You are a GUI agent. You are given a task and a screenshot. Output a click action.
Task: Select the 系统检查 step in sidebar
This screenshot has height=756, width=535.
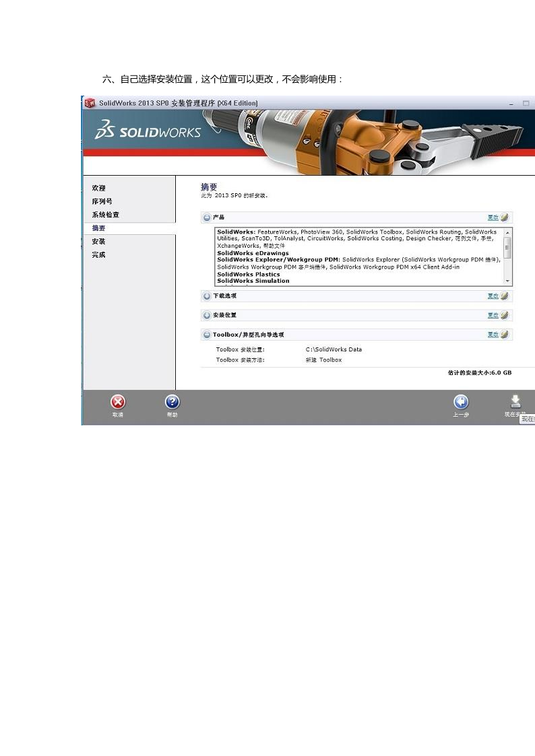click(x=105, y=215)
